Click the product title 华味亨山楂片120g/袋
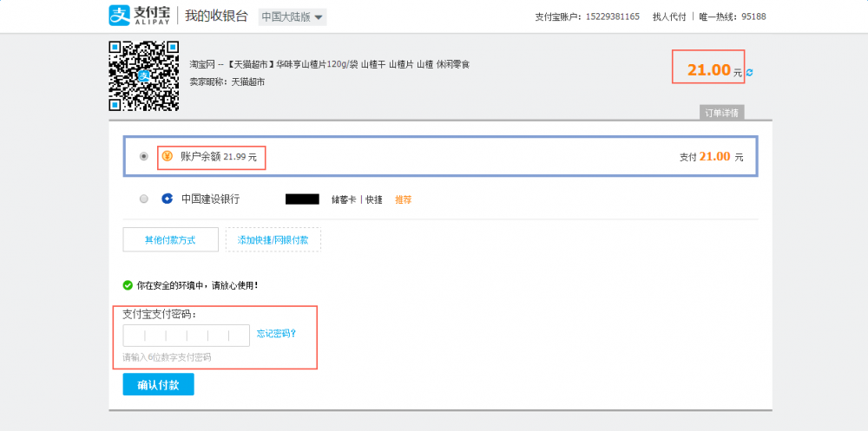The width and height of the screenshot is (868, 431). click(317, 65)
